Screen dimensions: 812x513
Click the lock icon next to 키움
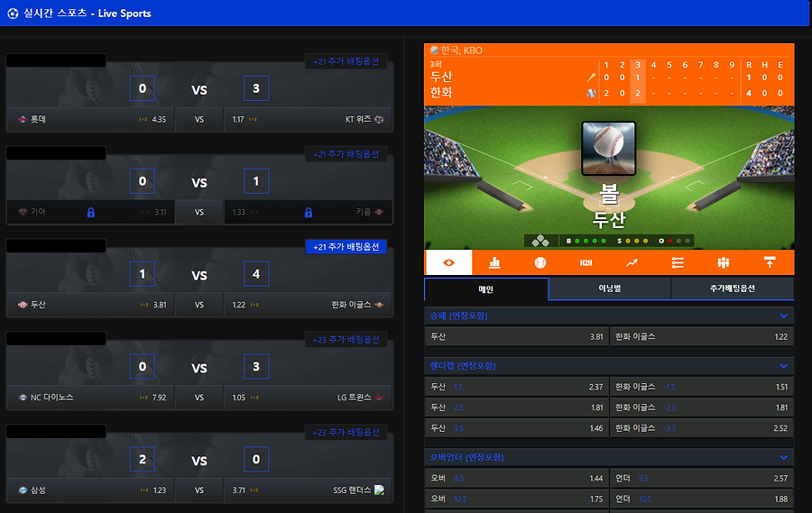309,212
